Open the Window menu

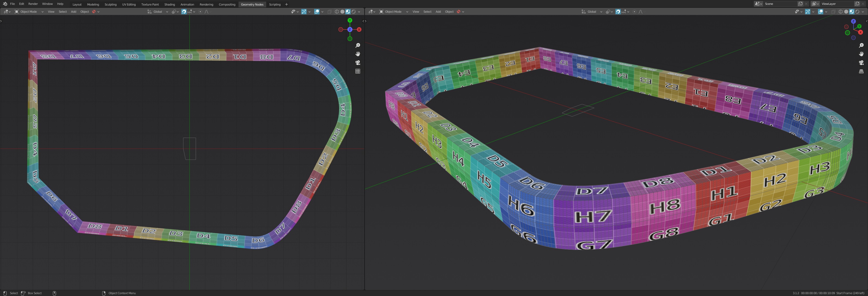point(47,4)
